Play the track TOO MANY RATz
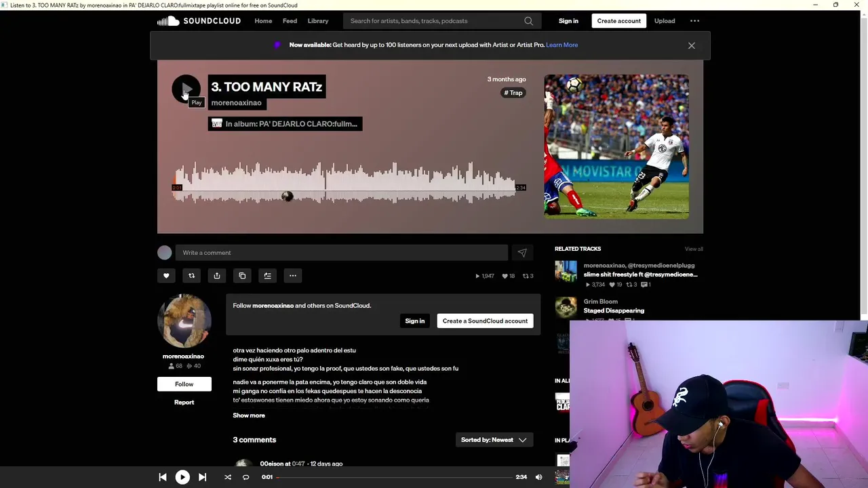 pos(186,89)
